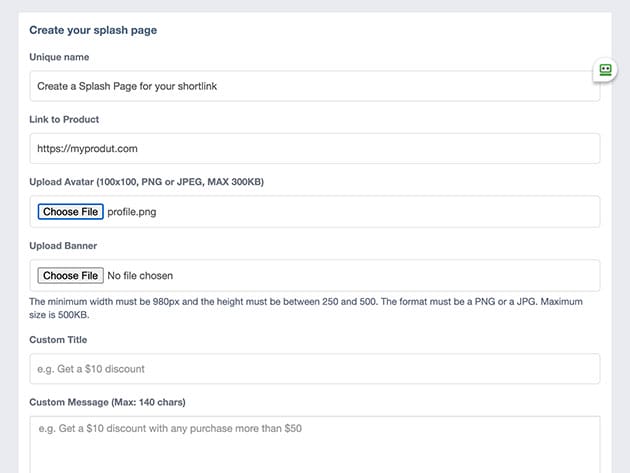The width and height of the screenshot is (630, 473).
Task: Click the profile.png selected file name
Action: (x=132, y=212)
